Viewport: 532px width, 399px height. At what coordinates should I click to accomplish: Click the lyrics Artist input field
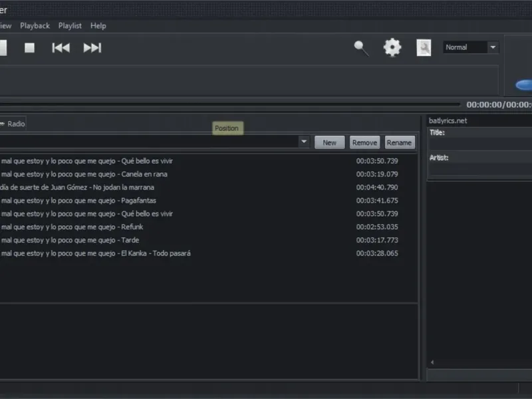coord(480,170)
